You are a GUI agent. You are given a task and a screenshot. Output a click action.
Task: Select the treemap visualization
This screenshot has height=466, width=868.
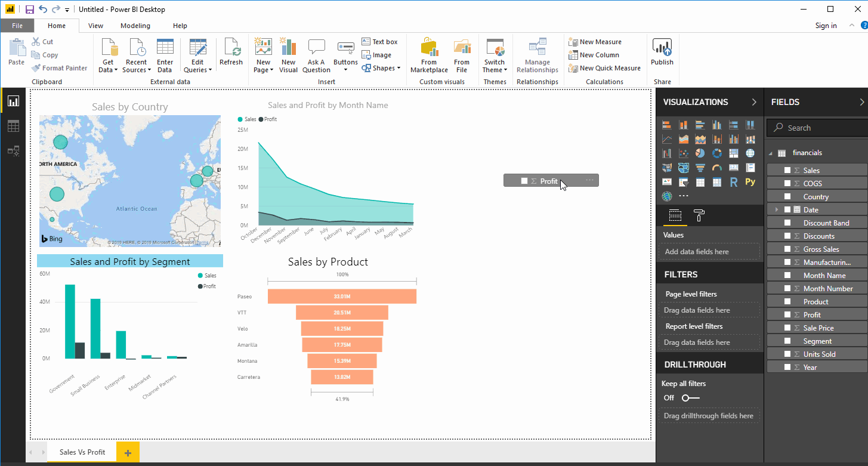point(734,153)
